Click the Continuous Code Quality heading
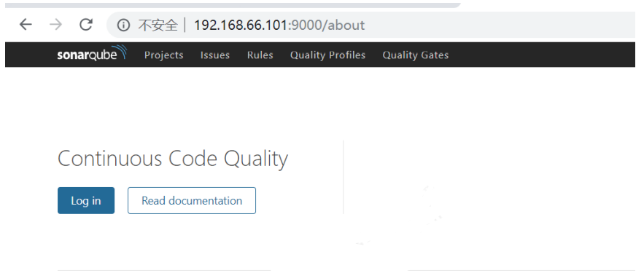644x273 pixels. (x=173, y=159)
